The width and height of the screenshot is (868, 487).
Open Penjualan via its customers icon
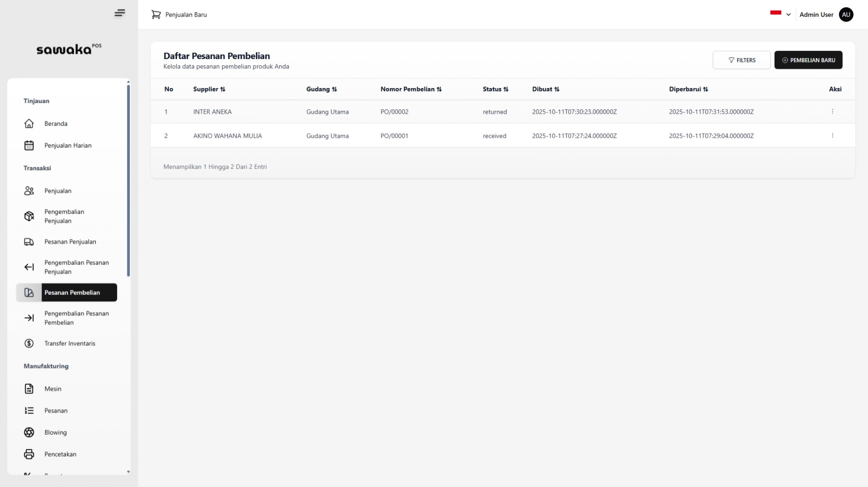[x=29, y=191]
